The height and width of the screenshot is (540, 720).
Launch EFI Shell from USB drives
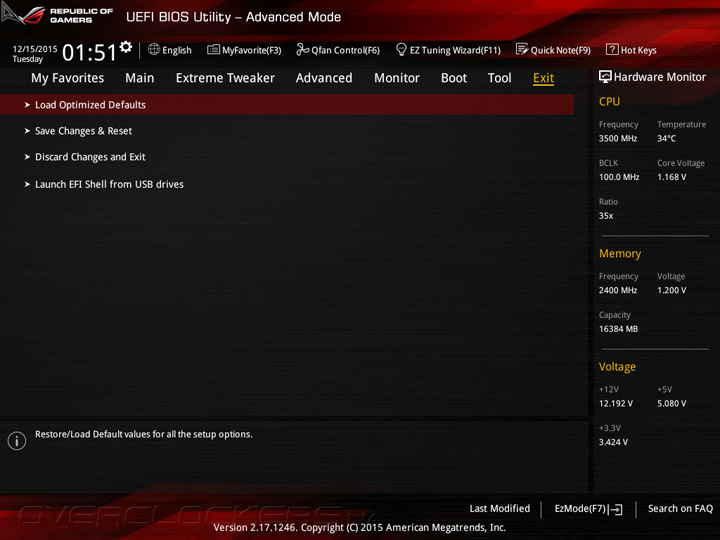click(x=109, y=185)
